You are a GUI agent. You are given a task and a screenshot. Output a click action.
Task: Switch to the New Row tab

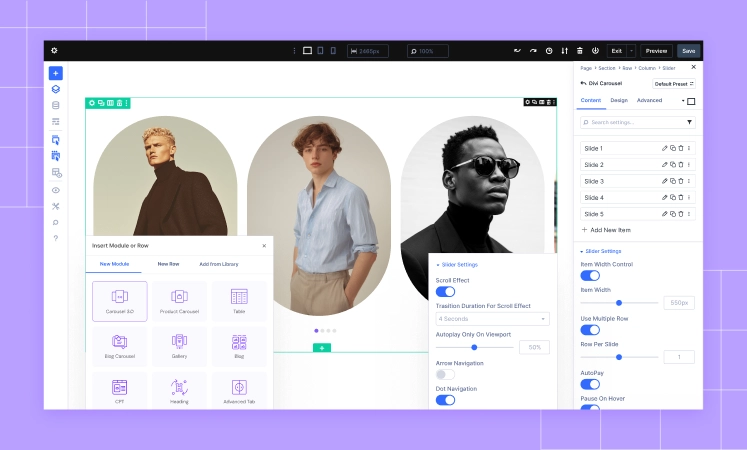pos(168,264)
